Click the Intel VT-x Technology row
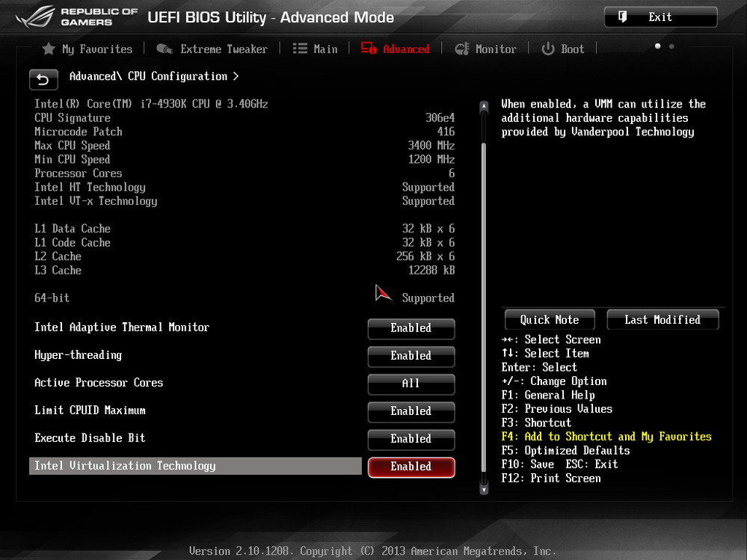Image resolution: width=747 pixels, height=560 pixels. (x=245, y=201)
